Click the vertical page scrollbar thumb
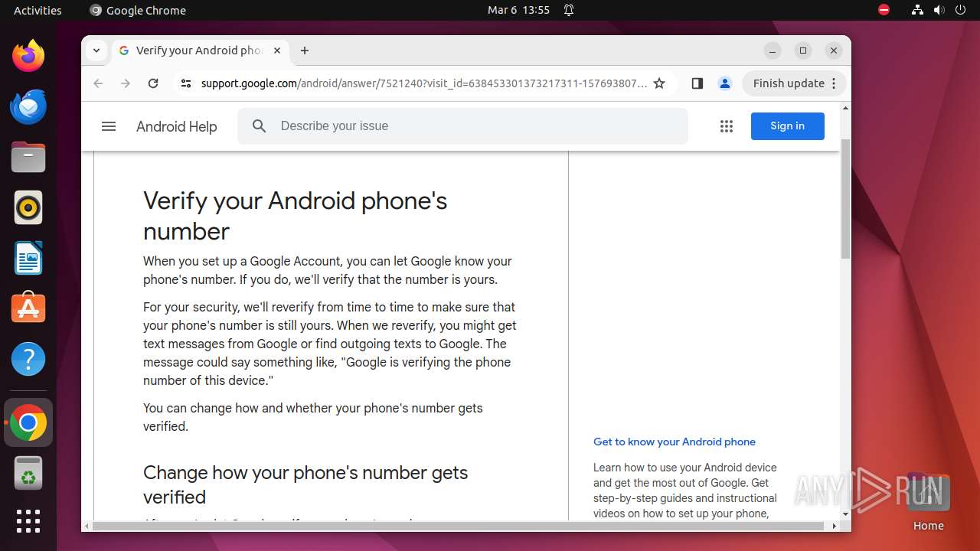980x551 pixels. [846, 199]
